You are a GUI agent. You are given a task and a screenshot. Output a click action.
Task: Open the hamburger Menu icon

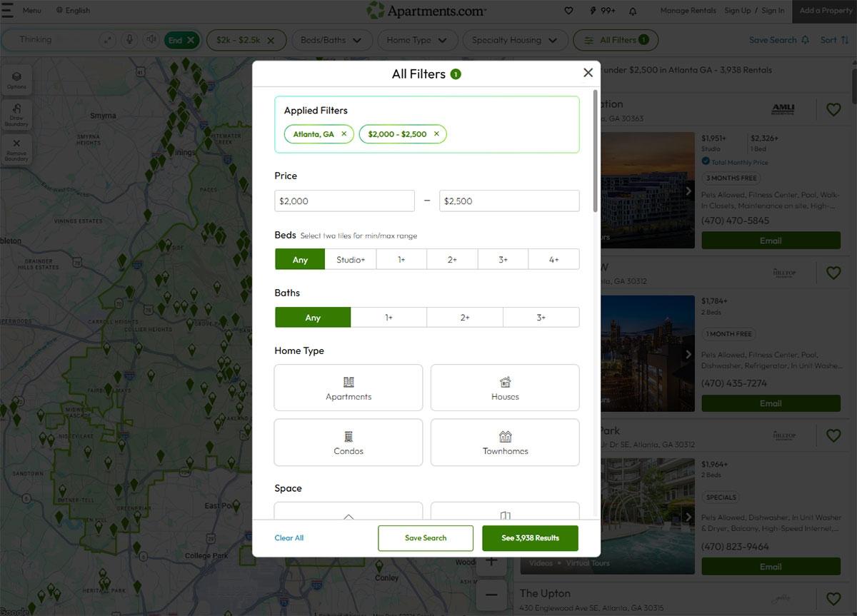8,10
